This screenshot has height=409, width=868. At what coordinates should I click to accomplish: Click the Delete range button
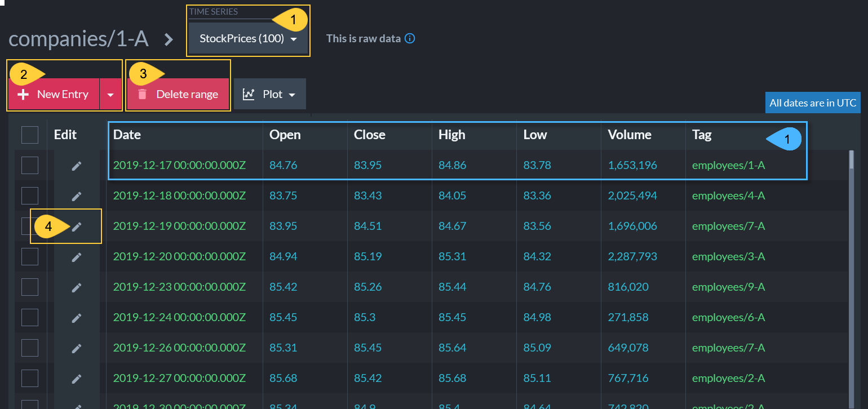pos(178,94)
